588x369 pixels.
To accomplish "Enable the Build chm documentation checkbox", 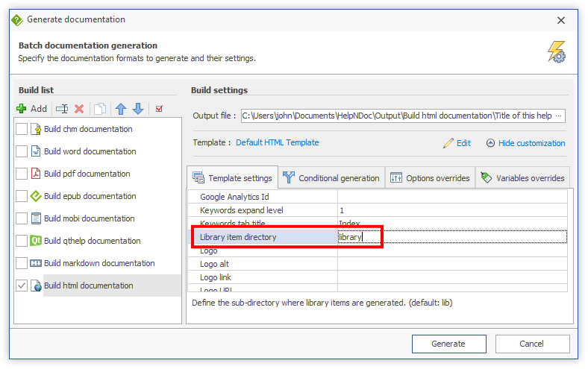I will tap(22, 129).
